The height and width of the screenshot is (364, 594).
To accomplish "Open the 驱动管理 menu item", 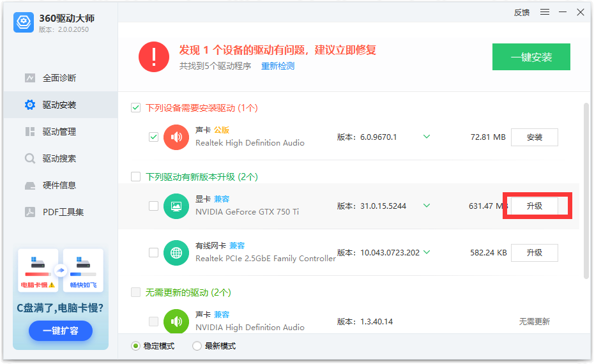I will coord(61,132).
